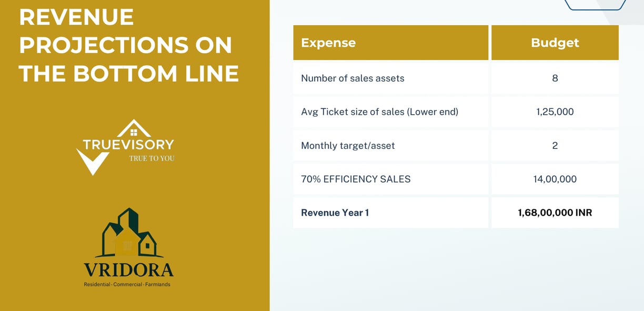Click the 'Expense' column header

[391, 43]
